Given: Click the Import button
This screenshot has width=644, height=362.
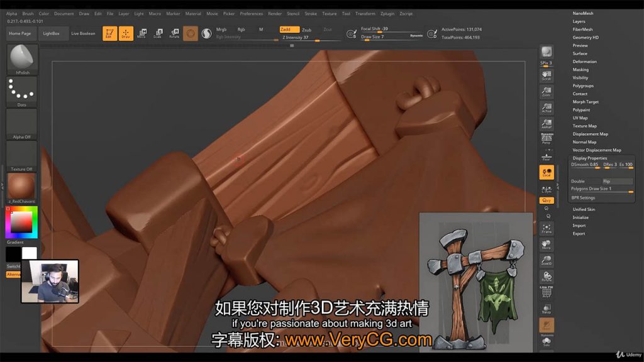Looking at the screenshot, I should click(579, 226).
